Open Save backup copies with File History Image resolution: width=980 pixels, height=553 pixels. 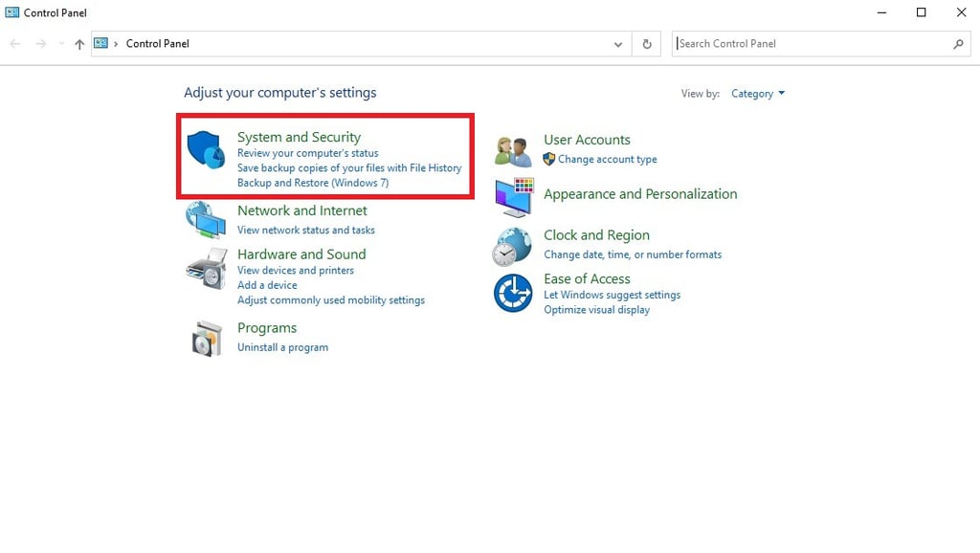coord(349,168)
